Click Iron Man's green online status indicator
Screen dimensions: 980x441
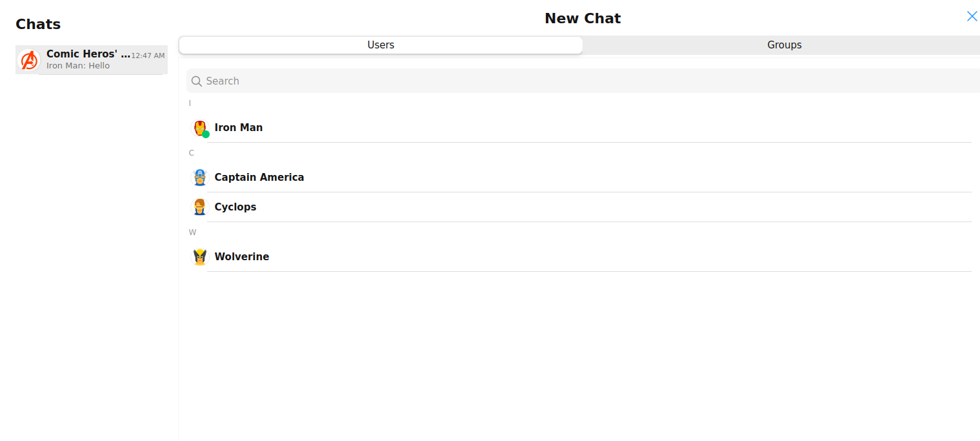pyautogui.click(x=205, y=134)
